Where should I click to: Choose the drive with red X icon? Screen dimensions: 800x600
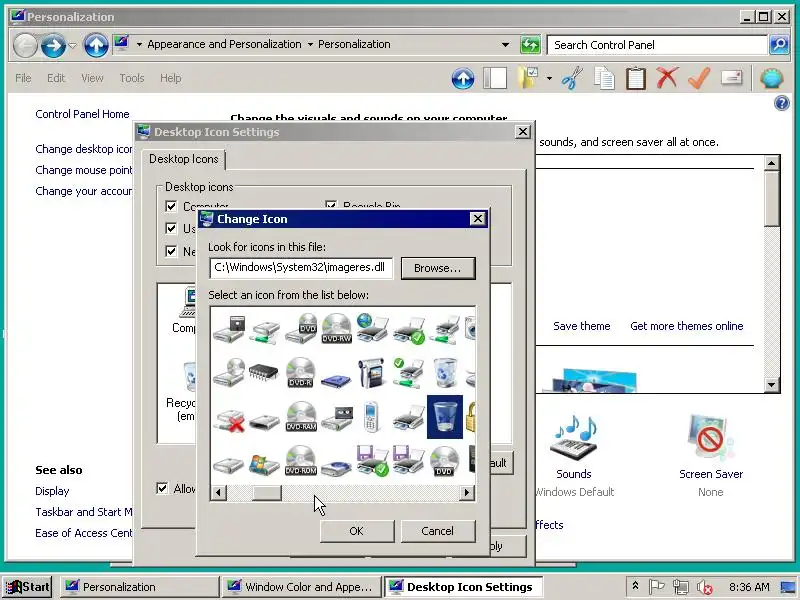(229, 420)
